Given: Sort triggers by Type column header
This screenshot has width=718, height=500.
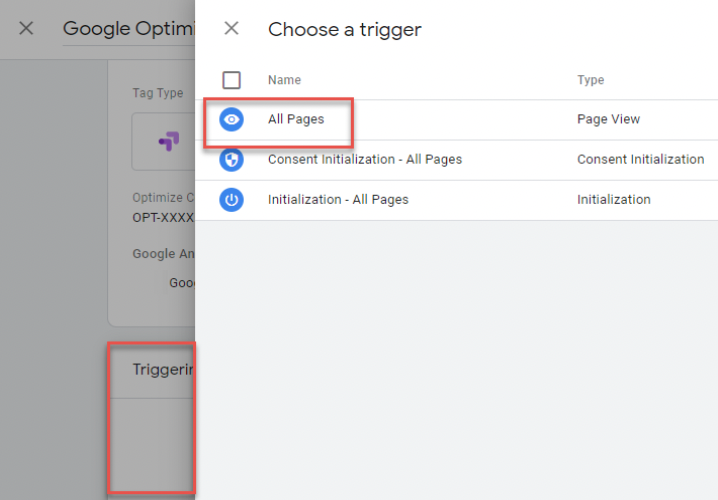Looking at the screenshot, I should 590,80.
